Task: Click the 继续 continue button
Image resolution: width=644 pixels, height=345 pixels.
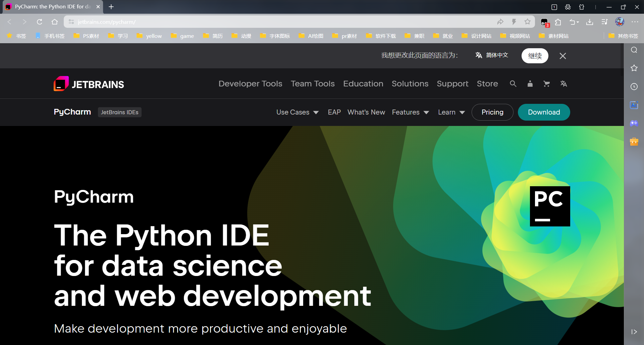Action: (535, 56)
